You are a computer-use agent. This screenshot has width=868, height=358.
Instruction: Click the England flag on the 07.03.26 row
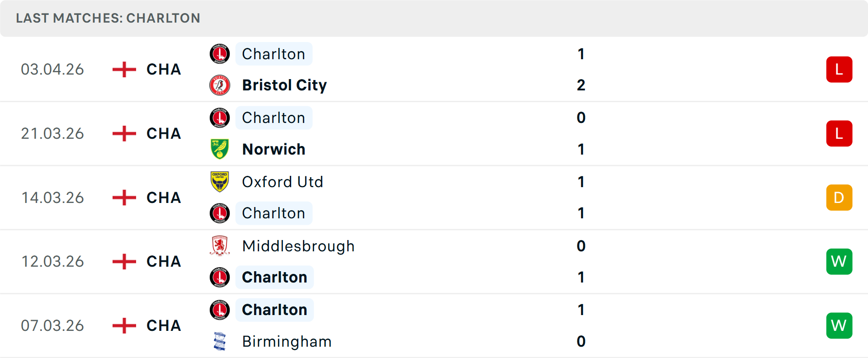click(x=123, y=325)
